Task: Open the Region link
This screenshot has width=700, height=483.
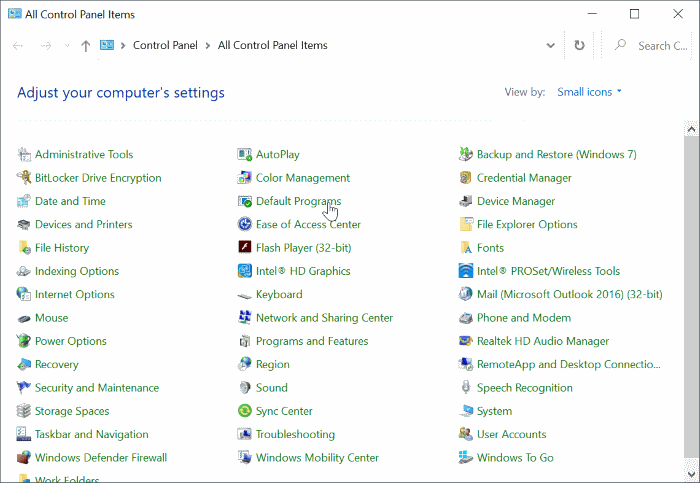Action: click(x=272, y=365)
